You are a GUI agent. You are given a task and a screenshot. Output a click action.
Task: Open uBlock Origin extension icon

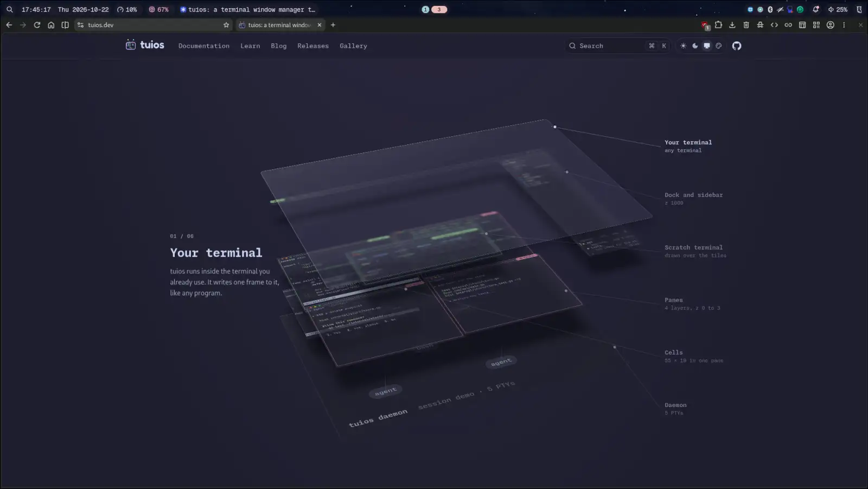click(705, 25)
